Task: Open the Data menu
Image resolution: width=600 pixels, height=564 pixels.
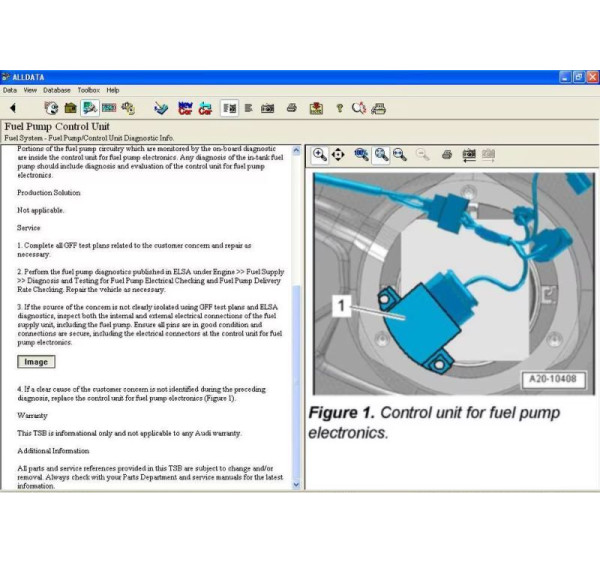Action: point(10,90)
